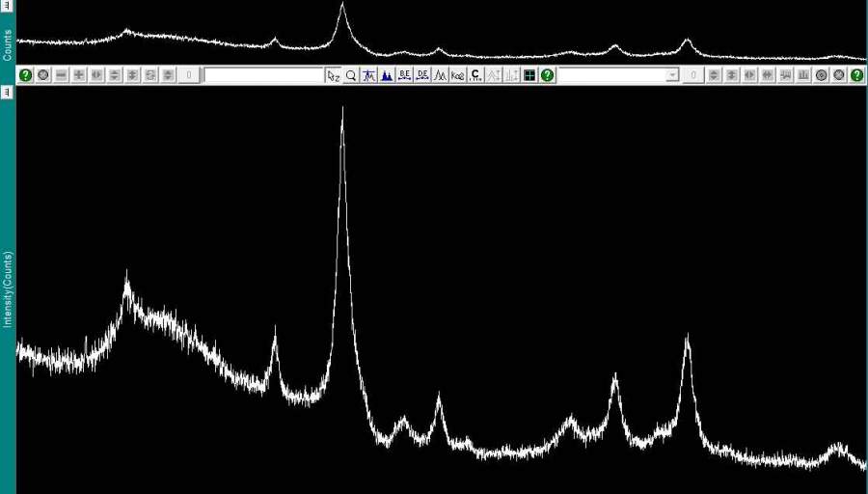This screenshot has width=868, height=494.
Task: Toggle the green grid display icon
Action: (529, 75)
